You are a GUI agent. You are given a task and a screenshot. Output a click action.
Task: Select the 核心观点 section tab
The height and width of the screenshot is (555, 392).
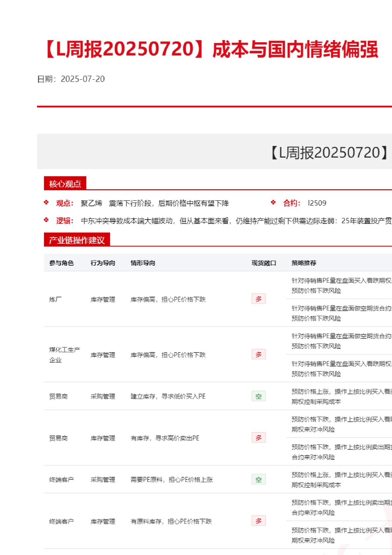coord(65,184)
